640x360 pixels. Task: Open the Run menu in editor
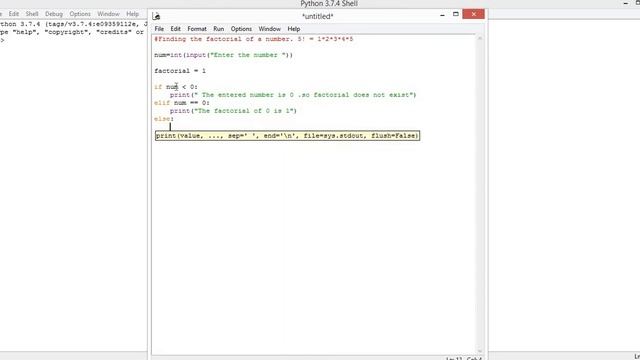tap(218, 29)
